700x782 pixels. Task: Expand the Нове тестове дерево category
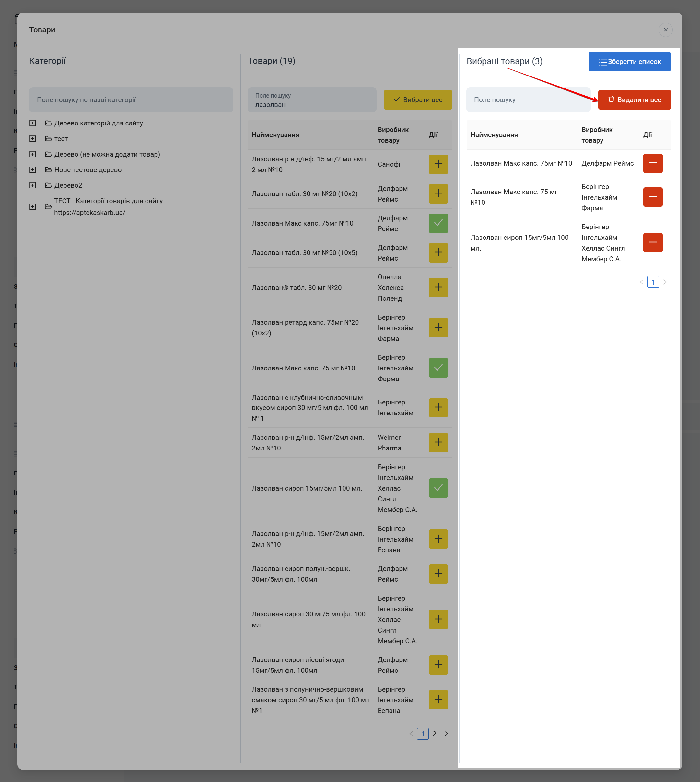(x=33, y=169)
